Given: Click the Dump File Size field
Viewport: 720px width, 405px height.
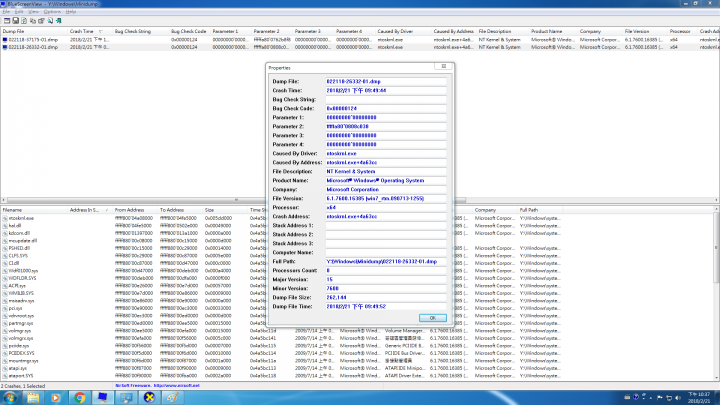Looking at the screenshot, I should tap(386, 298).
